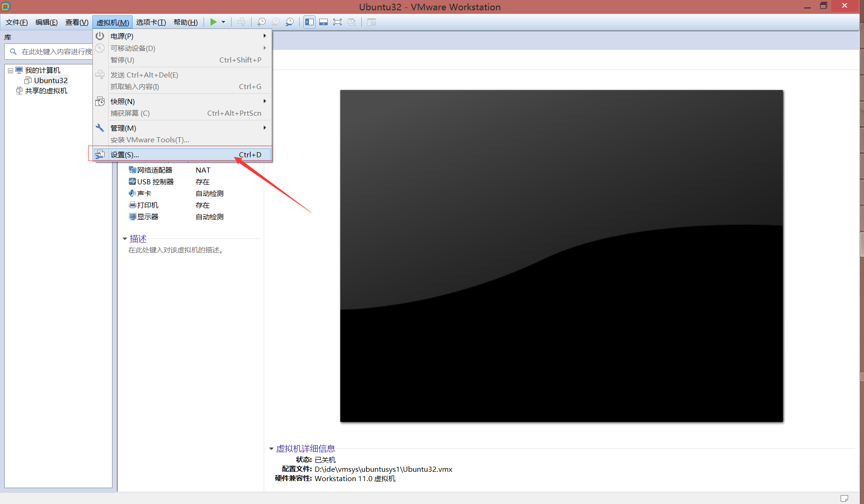Image resolution: width=864 pixels, height=504 pixels.
Task: Open the snapshot manager wrench-clock icon
Action: point(290,22)
